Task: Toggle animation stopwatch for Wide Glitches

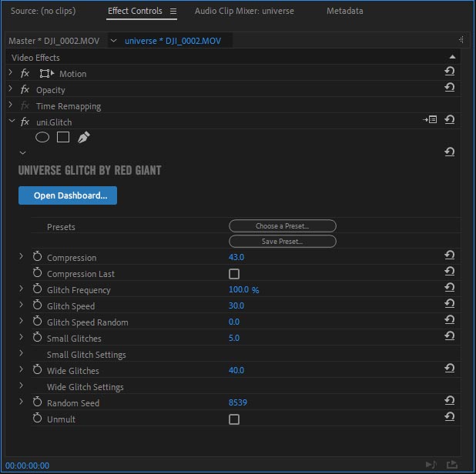Action: tap(37, 369)
